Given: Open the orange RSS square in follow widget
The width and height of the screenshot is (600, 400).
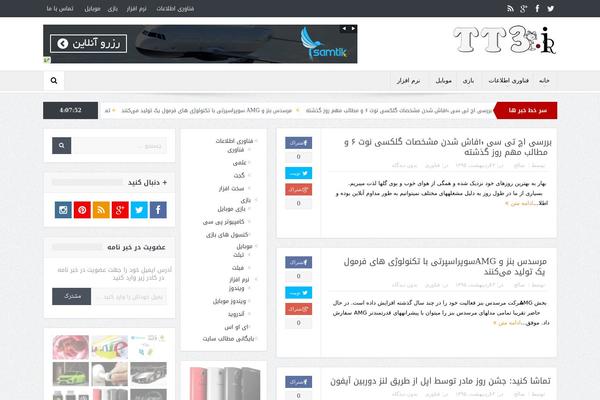Looking at the screenshot, I should click(101, 210).
